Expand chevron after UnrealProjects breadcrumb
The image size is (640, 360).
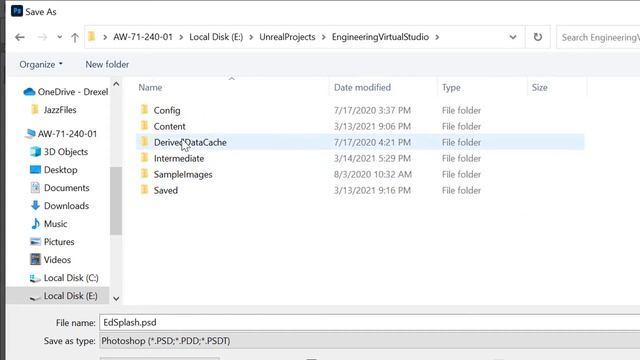coord(324,37)
